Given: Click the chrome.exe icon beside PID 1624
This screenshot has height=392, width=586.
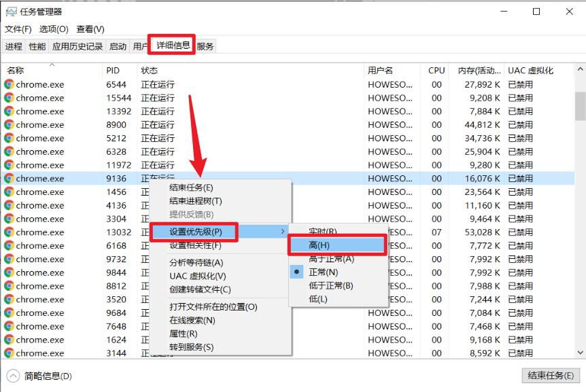Looking at the screenshot, I should [x=8, y=340].
